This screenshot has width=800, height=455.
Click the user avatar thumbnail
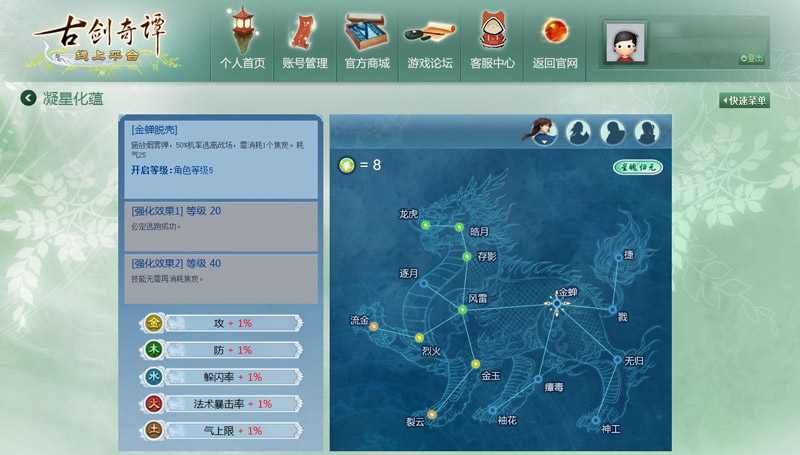click(x=626, y=42)
